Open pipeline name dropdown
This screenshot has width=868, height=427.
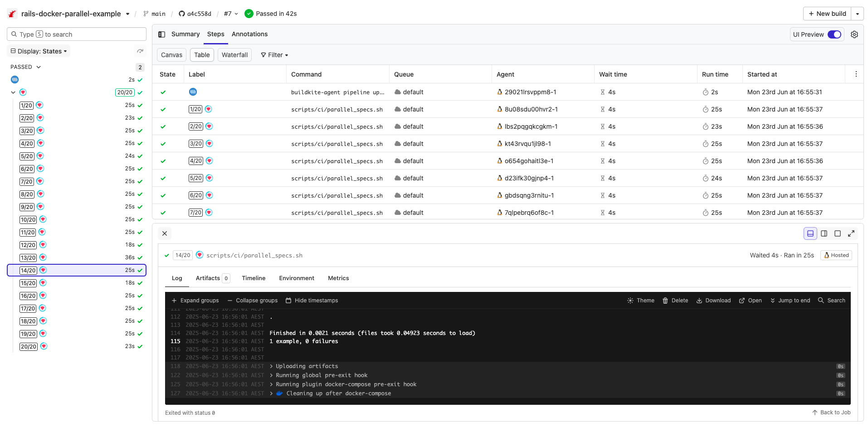pos(128,14)
